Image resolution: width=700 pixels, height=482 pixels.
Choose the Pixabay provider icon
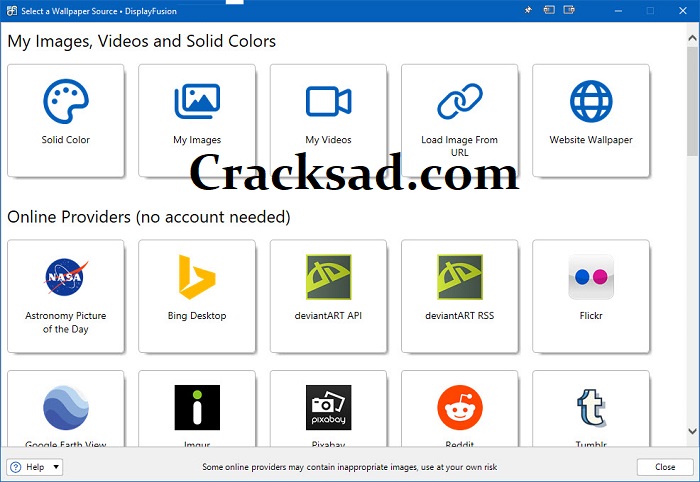click(x=328, y=407)
